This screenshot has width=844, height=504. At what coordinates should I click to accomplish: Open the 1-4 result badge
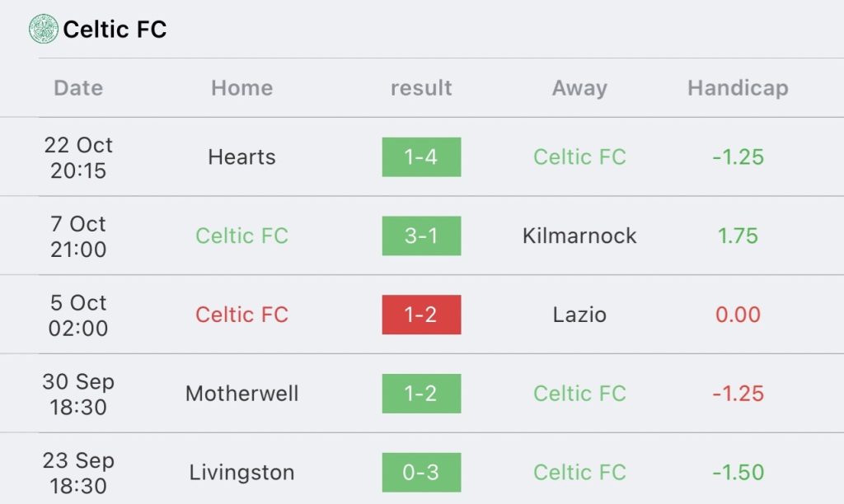421,157
